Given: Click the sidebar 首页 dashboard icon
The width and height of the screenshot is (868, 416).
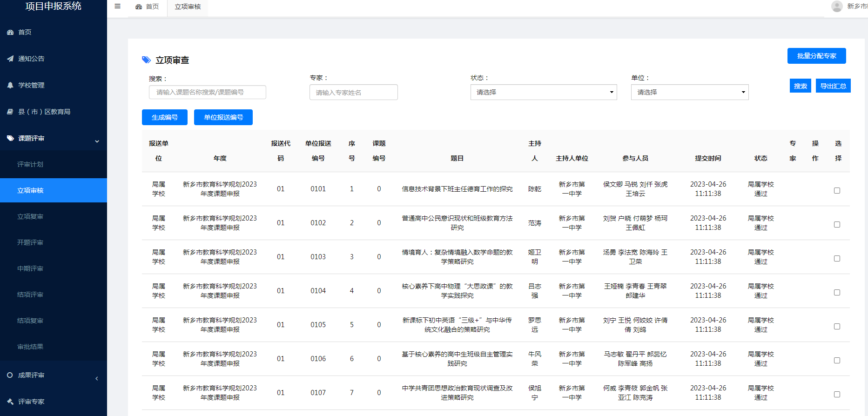Looking at the screenshot, I should click(x=10, y=32).
